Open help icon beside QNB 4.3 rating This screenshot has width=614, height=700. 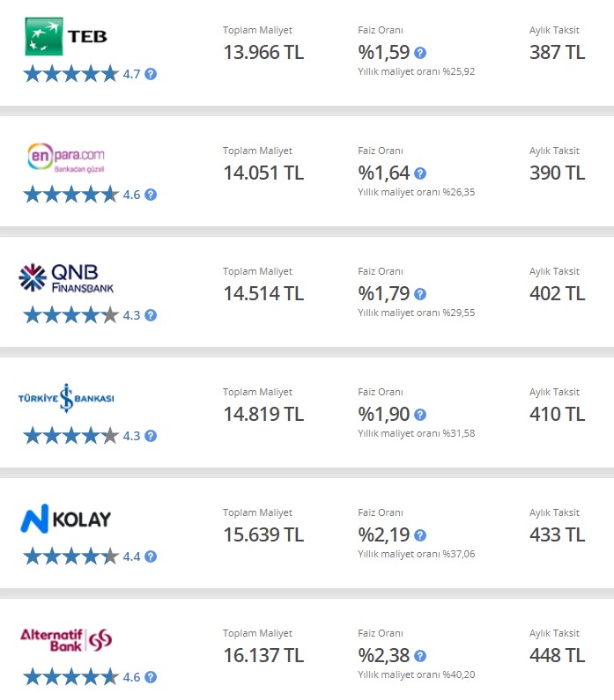click(151, 315)
